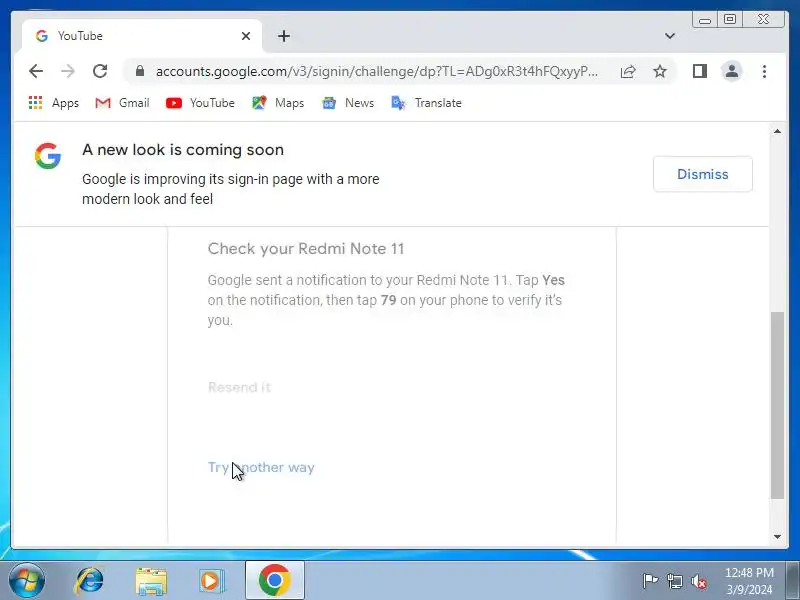Viewport: 800px width, 600px height.
Task: Click scrollbar down arrow
Action: pyautogui.click(x=777, y=536)
